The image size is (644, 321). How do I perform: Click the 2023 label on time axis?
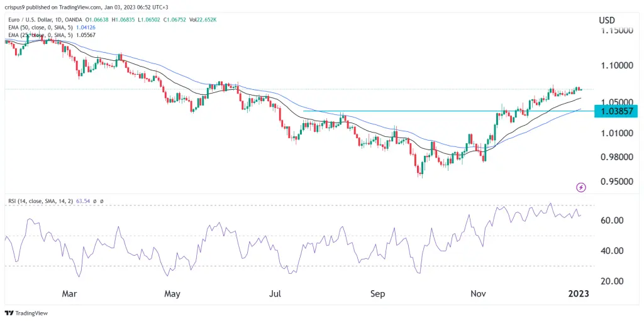579,294
